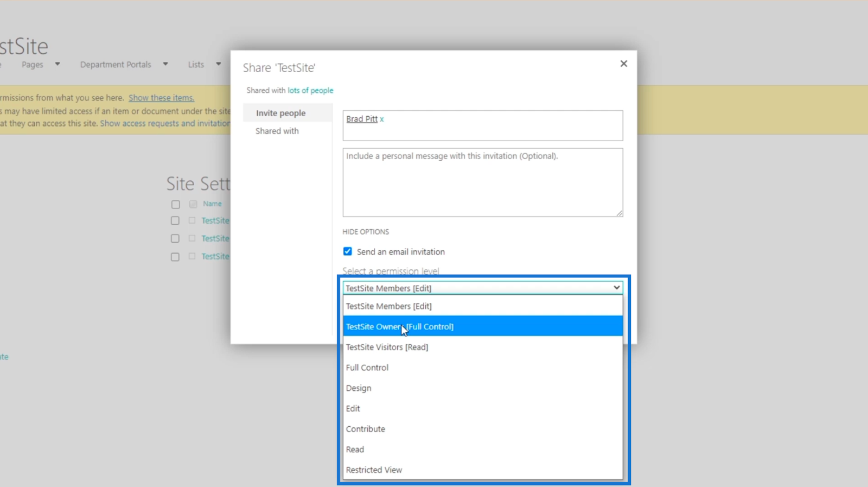Expand the Department Portals dropdown arrow
868x487 pixels.
pyautogui.click(x=165, y=64)
